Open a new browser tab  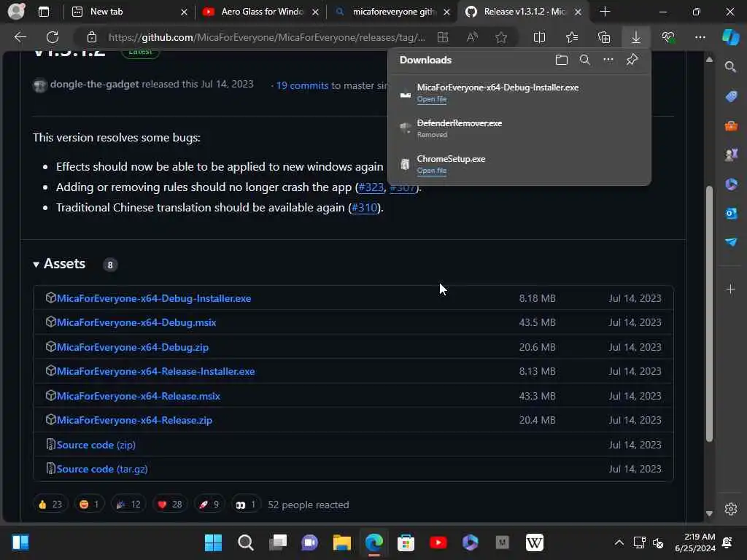click(x=605, y=12)
